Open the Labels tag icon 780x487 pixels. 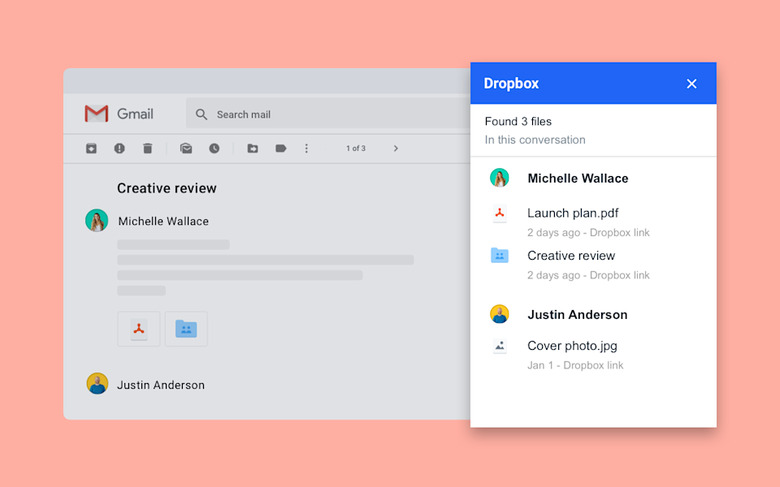[x=281, y=148]
